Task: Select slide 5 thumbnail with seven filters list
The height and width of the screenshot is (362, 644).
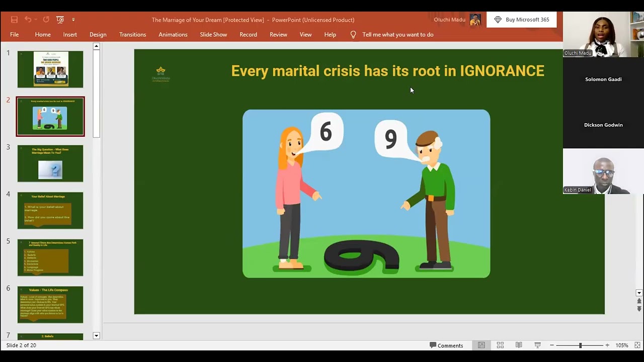Action: point(50,257)
